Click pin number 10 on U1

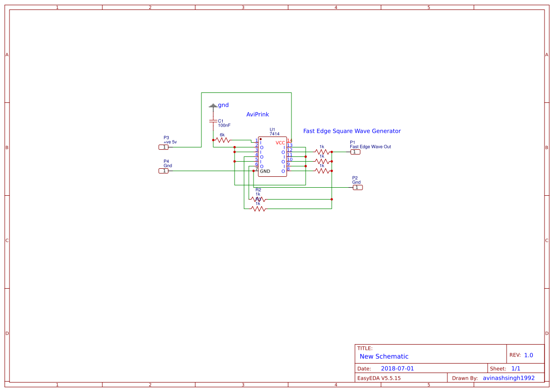pos(290,159)
